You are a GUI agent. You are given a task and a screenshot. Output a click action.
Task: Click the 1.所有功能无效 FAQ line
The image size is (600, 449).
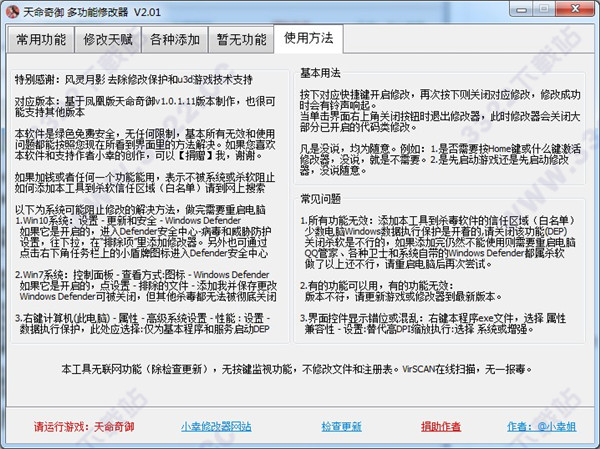438,220
